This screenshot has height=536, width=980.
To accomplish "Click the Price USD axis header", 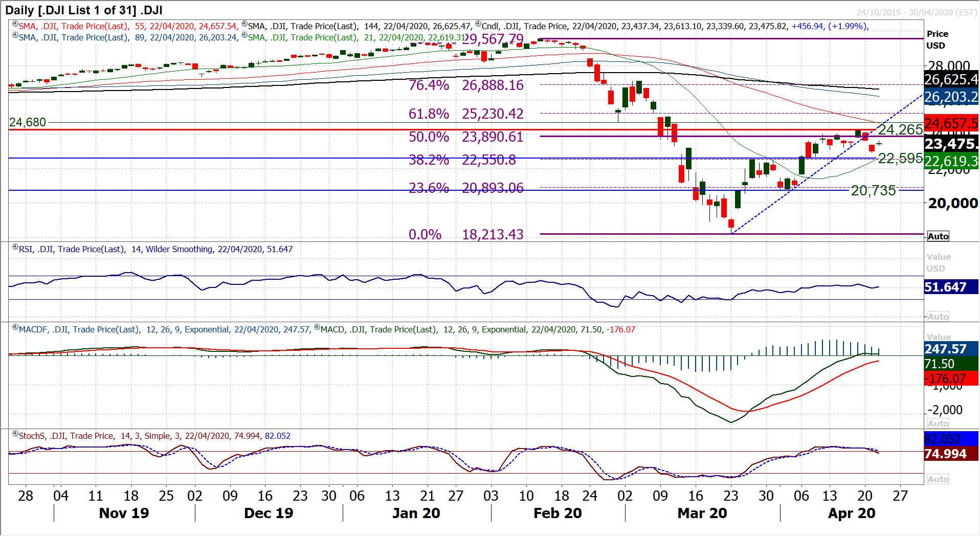I will (x=937, y=39).
